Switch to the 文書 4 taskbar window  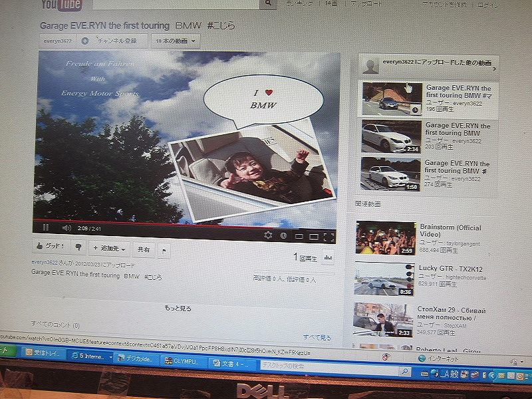click(x=232, y=364)
